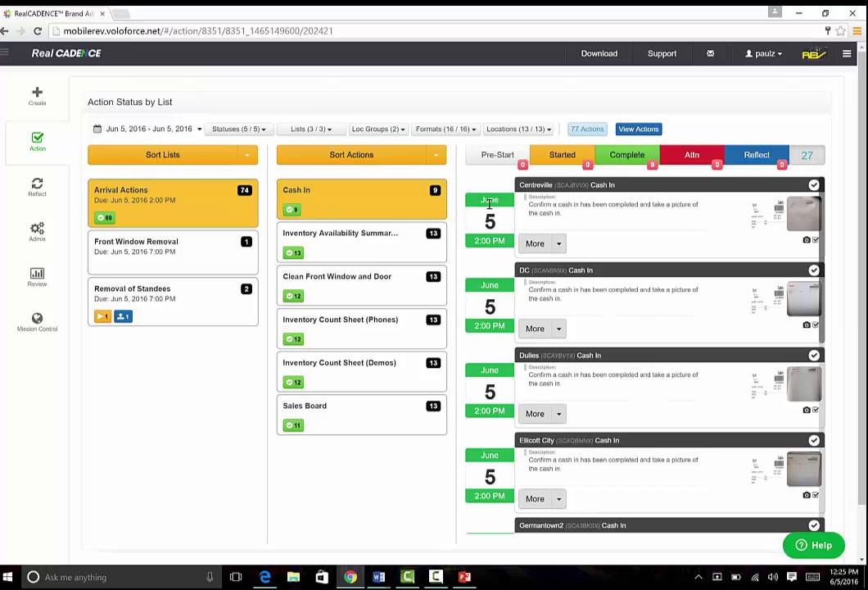Open Mission Control globe icon

tap(37, 318)
